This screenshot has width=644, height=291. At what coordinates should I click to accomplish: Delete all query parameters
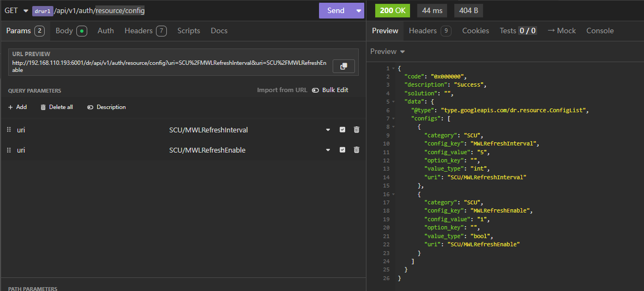(57, 107)
